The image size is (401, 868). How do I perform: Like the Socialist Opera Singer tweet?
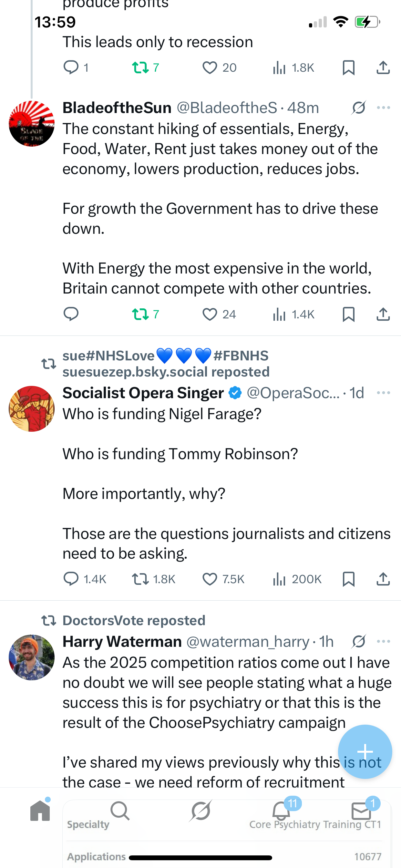click(210, 579)
